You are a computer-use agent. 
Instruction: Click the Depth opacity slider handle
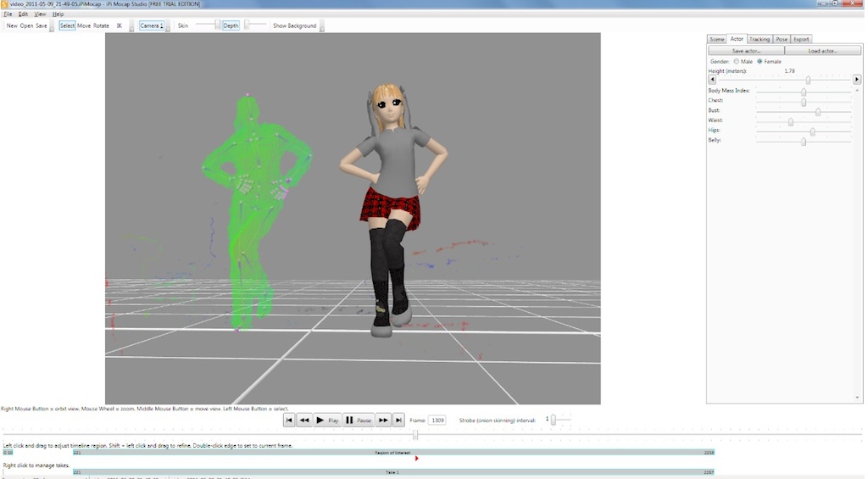pyautogui.click(x=247, y=25)
